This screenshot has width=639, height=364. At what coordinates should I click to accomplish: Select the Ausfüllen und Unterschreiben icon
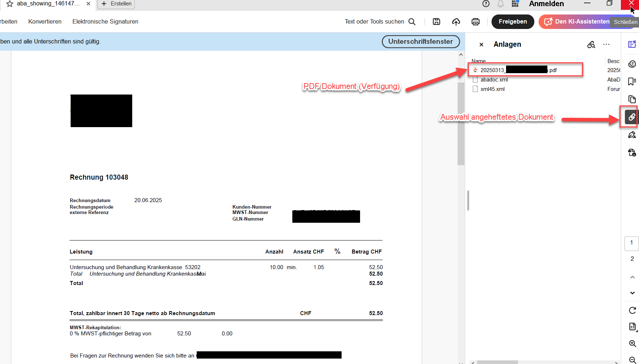pos(632,134)
